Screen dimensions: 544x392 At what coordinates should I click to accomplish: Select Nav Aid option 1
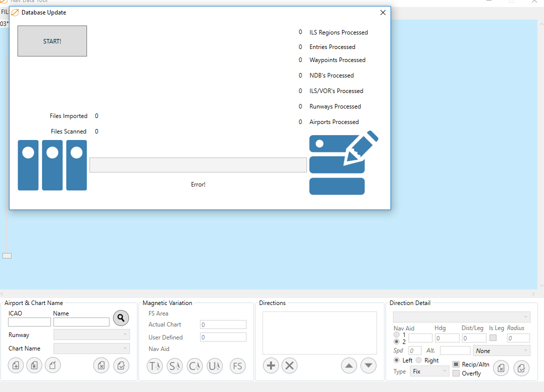click(x=396, y=334)
